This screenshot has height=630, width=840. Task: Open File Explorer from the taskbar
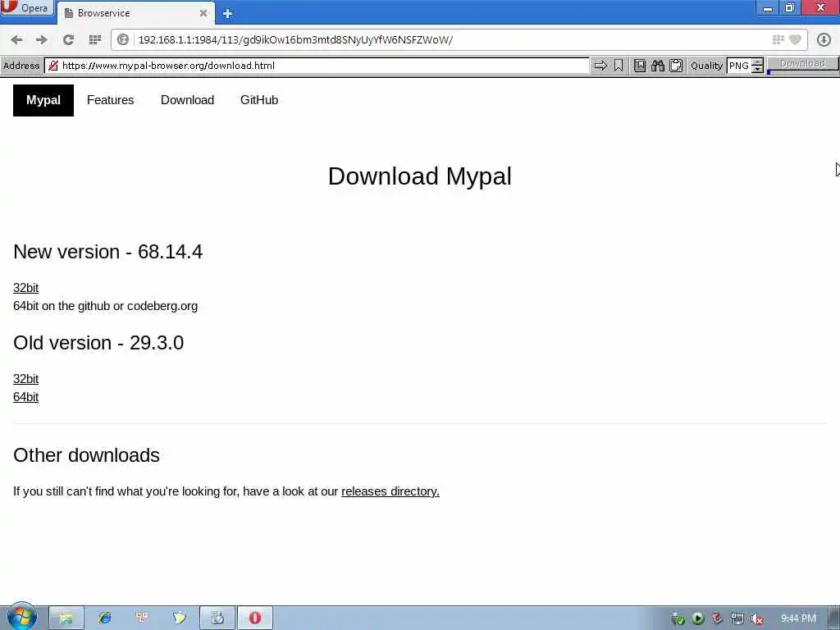tap(66, 619)
